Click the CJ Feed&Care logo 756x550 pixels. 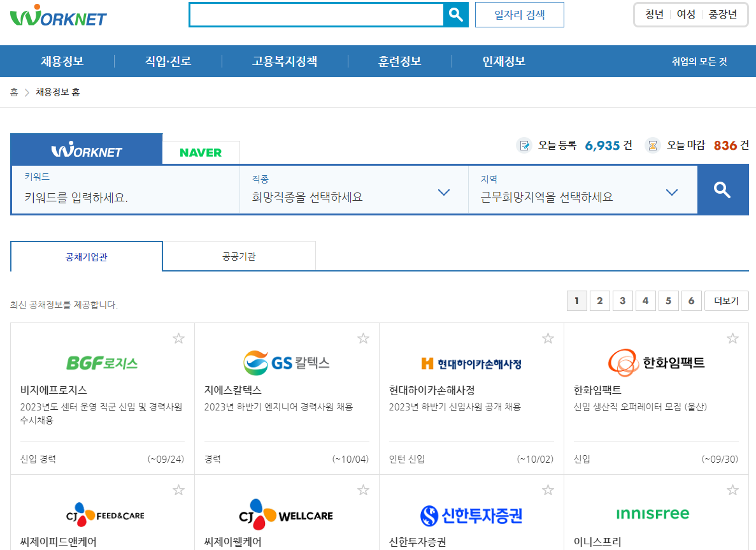click(105, 515)
